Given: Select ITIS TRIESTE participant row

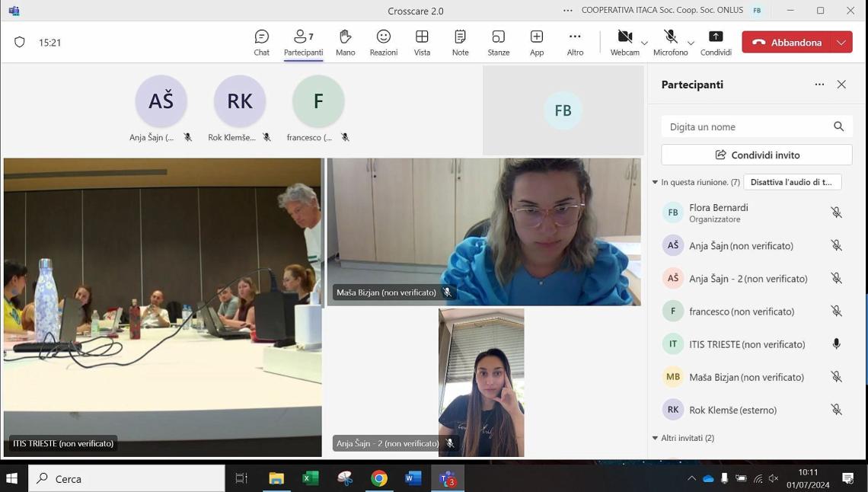Looking at the screenshot, I should 757,344.
